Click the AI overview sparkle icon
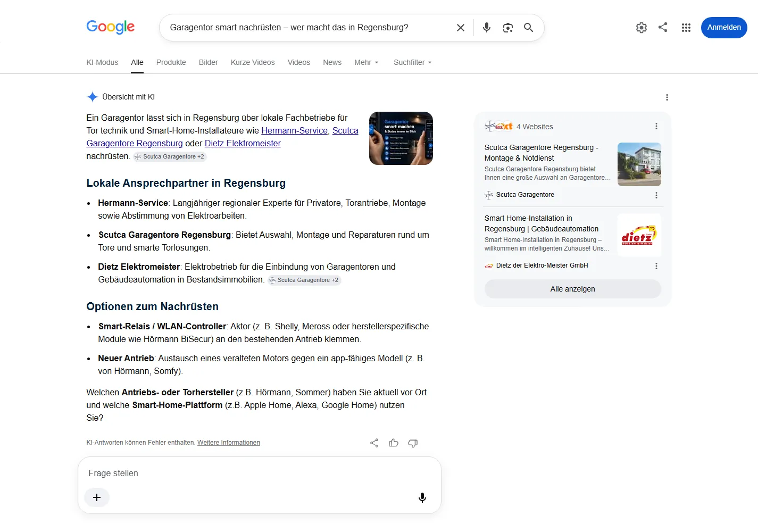 pyautogui.click(x=92, y=97)
